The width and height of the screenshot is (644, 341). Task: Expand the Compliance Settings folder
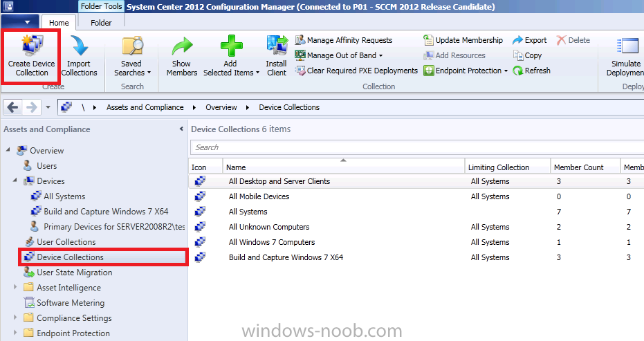pyautogui.click(x=15, y=317)
